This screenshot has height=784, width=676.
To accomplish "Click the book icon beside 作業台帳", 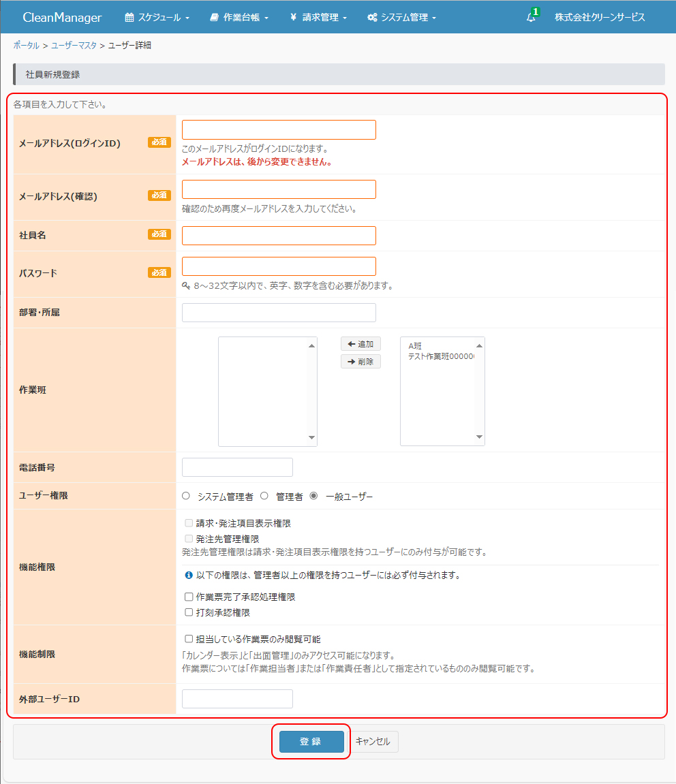I will point(215,18).
